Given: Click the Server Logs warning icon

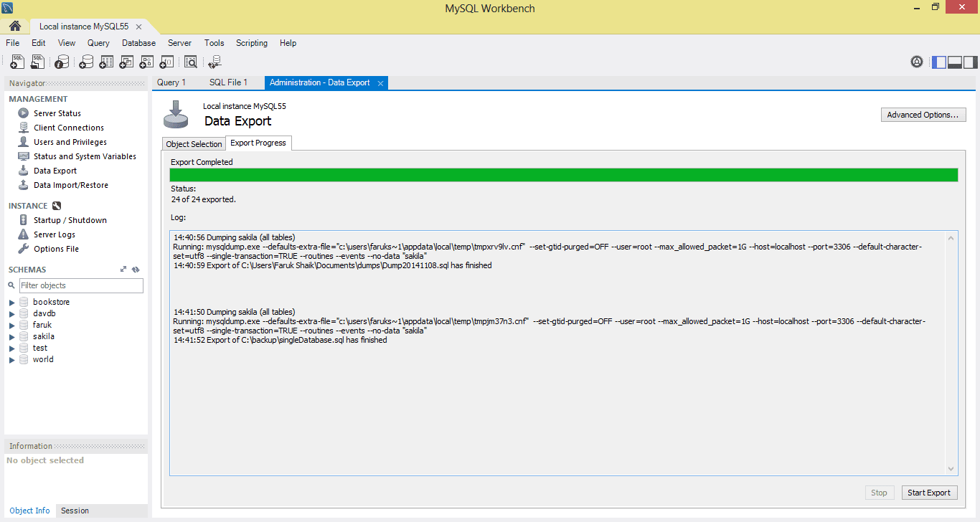Looking at the screenshot, I should [x=24, y=234].
